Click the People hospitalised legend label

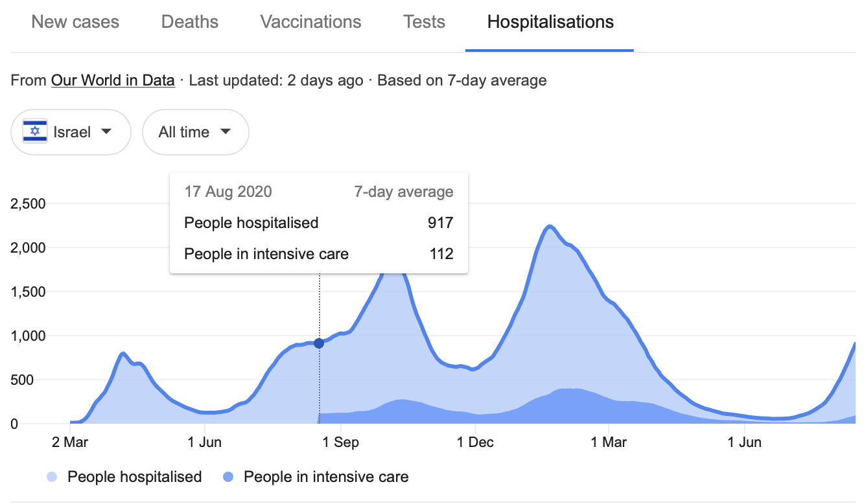pyautogui.click(x=134, y=477)
